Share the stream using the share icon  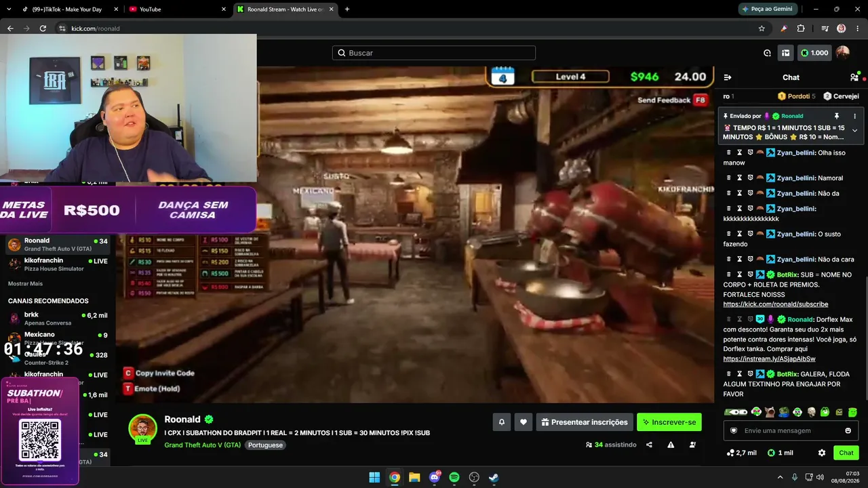[649, 445]
